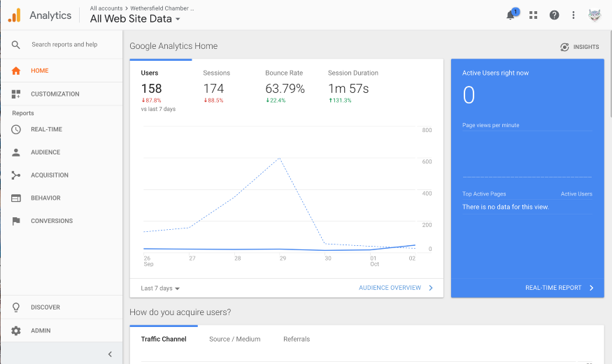Click the Admin gear icon
The width and height of the screenshot is (612, 364).
point(16,331)
